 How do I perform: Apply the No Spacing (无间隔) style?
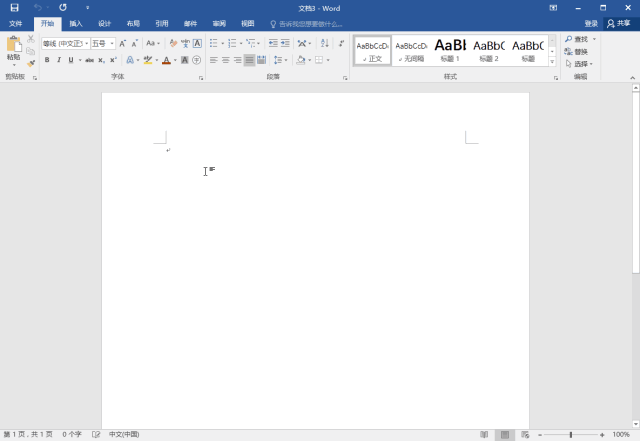(x=411, y=50)
